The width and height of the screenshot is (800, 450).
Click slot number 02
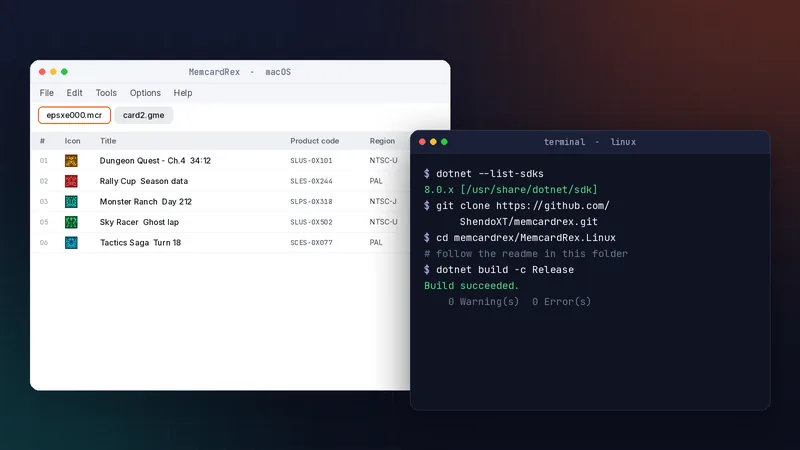(x=44, y=181)
